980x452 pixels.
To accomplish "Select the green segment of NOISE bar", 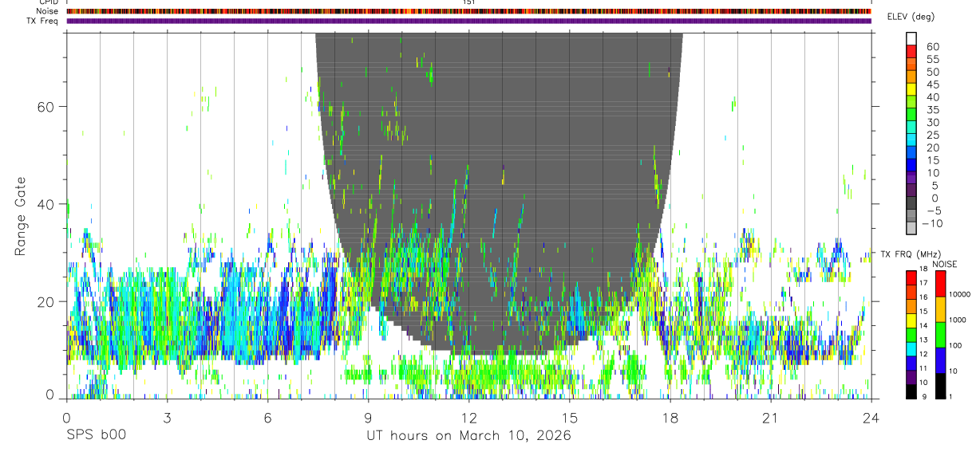I will click(940, 335).
